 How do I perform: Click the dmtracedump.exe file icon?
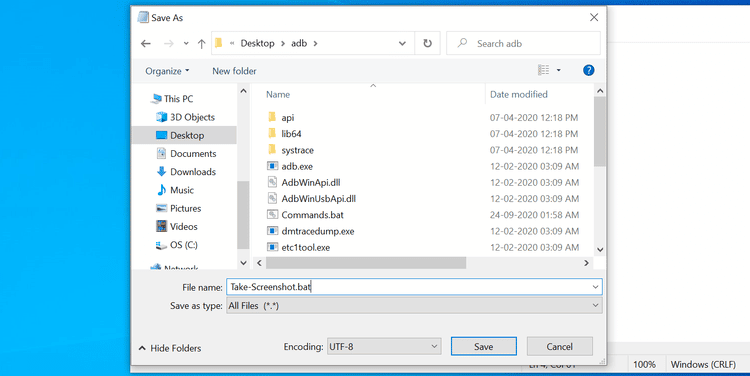(272, 231)
